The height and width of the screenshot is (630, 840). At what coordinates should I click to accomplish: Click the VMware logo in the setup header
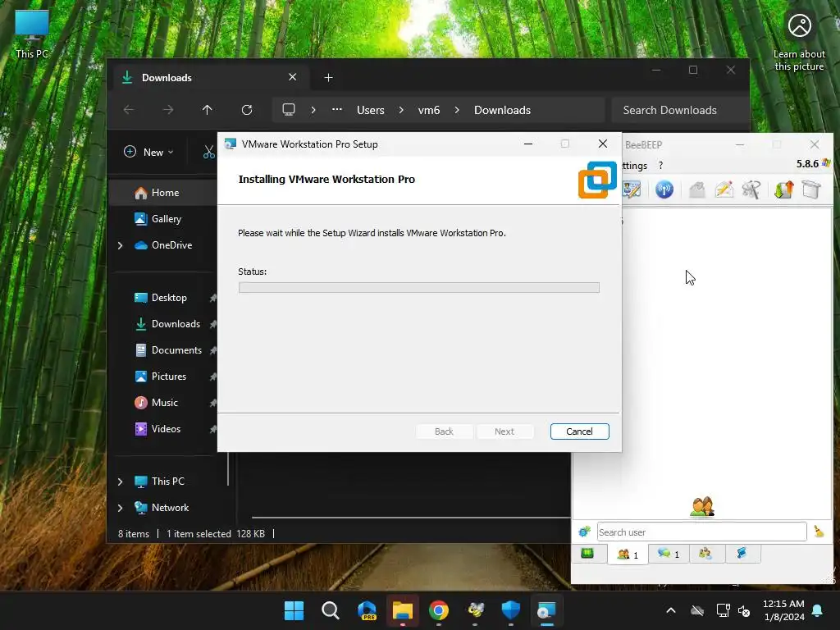[597, 180]
